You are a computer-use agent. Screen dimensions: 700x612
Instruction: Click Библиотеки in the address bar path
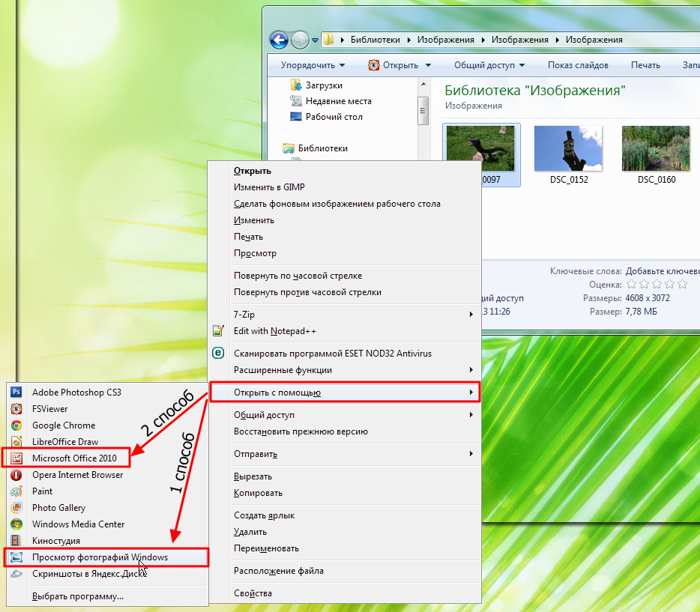click(375, 40)
